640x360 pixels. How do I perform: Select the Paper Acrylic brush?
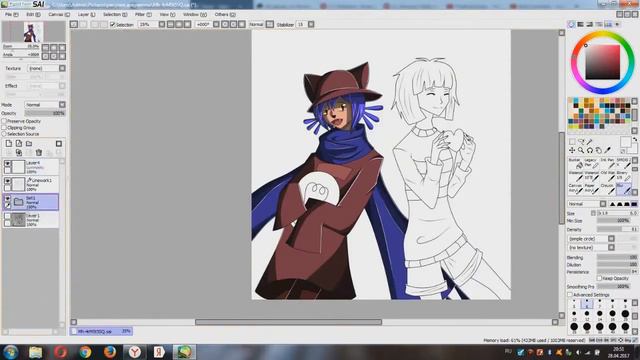591,189
